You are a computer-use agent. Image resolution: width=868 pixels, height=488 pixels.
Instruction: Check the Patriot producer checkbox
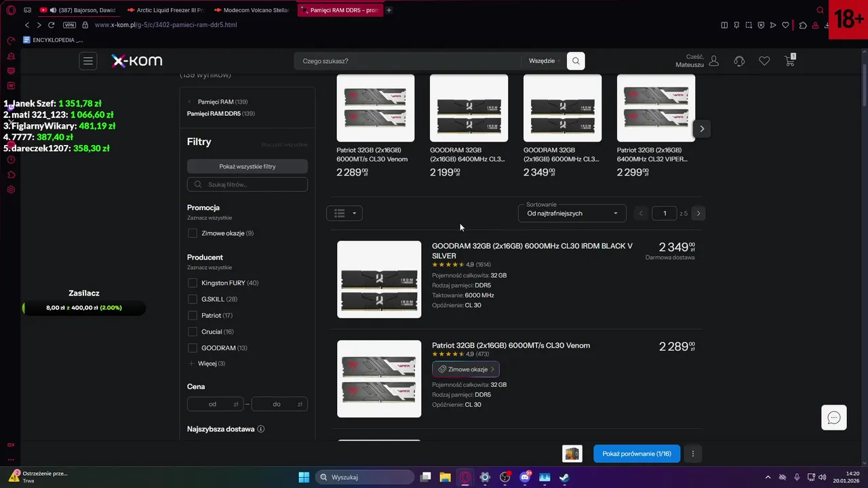193,315
